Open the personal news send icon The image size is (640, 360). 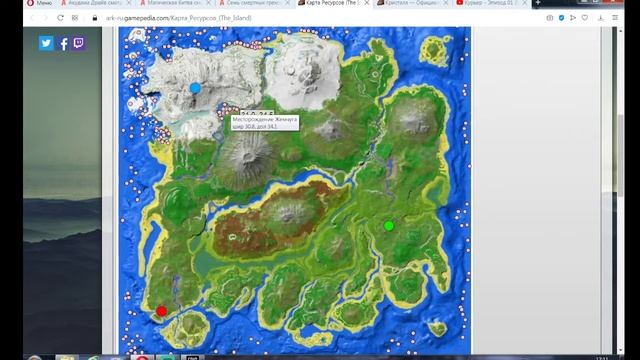573,18
